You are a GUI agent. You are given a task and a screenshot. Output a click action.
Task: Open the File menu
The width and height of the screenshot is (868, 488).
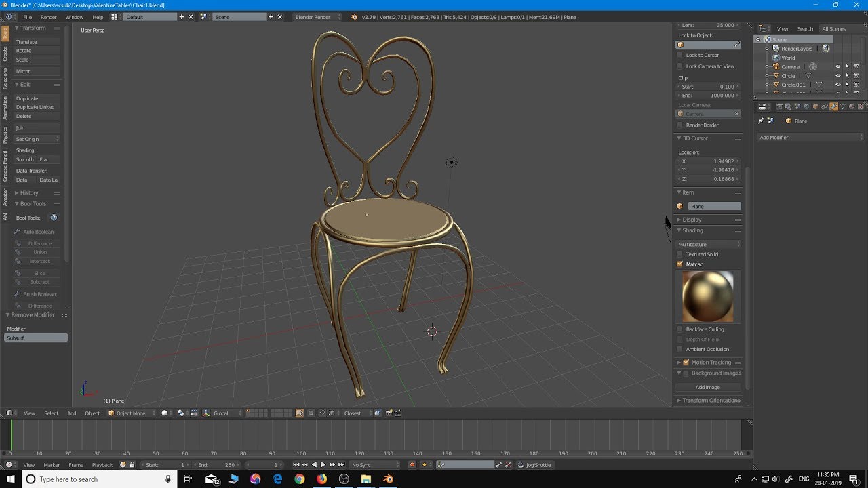(27, 17)
